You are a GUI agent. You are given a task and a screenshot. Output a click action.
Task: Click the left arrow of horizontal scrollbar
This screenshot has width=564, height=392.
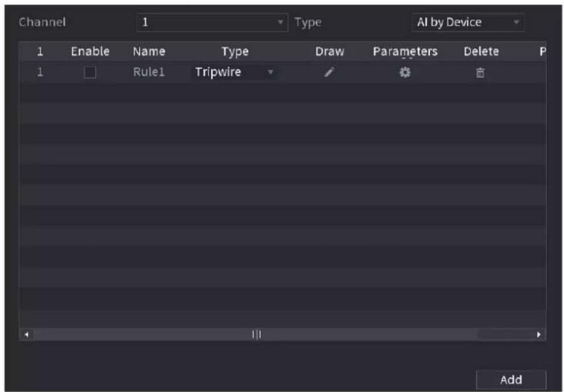pos(26,335)
